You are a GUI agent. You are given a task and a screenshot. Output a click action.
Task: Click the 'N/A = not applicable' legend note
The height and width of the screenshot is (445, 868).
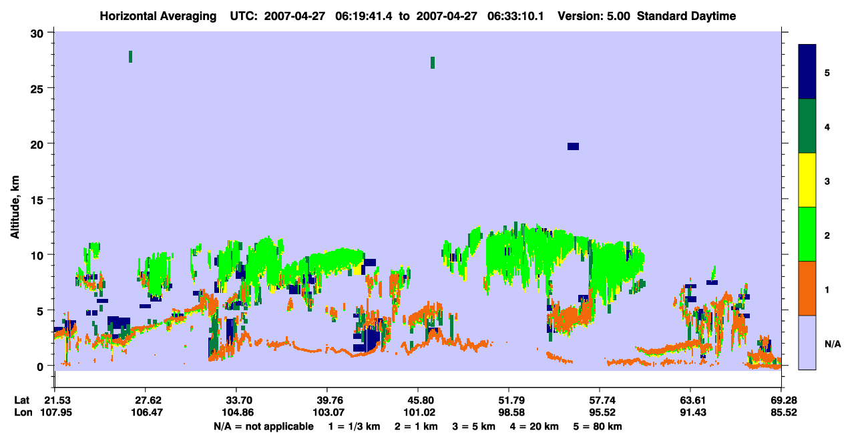pos(263,426)
